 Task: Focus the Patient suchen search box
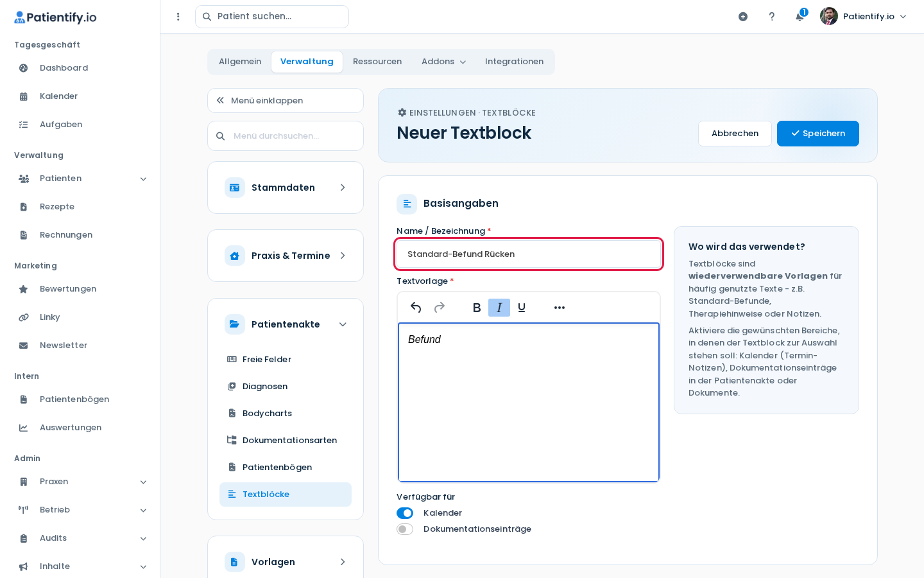point(272,17)
